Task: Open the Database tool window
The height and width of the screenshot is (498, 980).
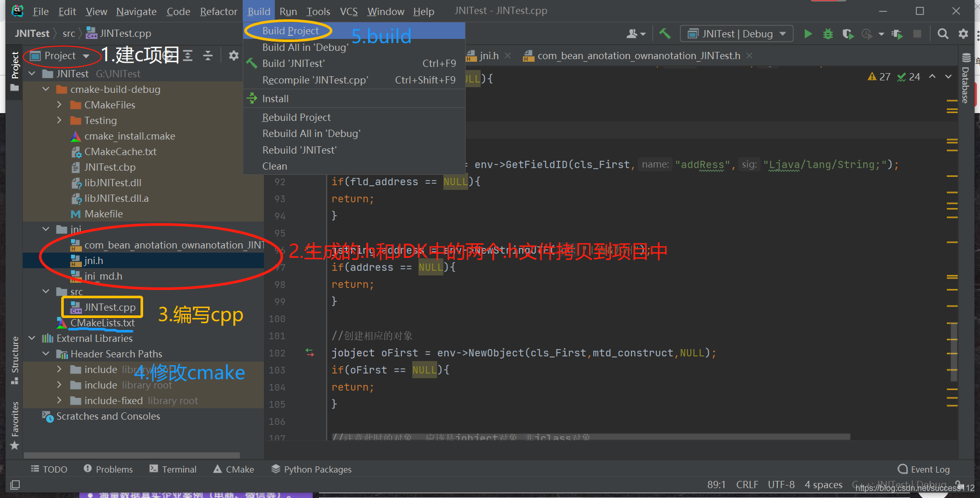Action: [x=965, y=78]
